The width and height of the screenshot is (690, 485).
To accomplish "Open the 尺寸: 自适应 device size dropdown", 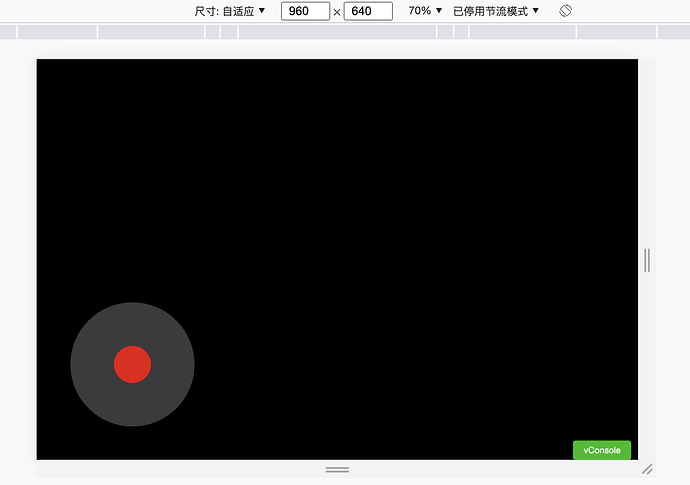I will (230, 11).
